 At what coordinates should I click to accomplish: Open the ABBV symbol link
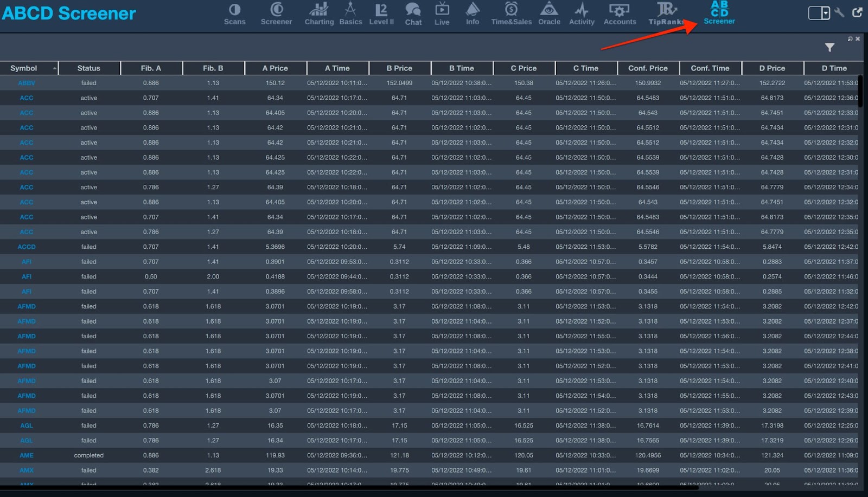pyautogui.click(x=26, y=83)
